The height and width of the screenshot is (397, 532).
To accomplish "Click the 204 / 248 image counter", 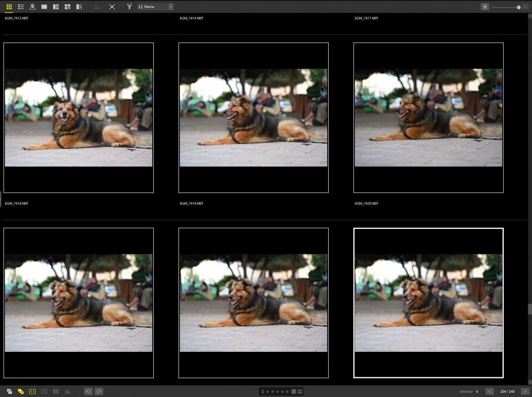I will click(507, 392).
